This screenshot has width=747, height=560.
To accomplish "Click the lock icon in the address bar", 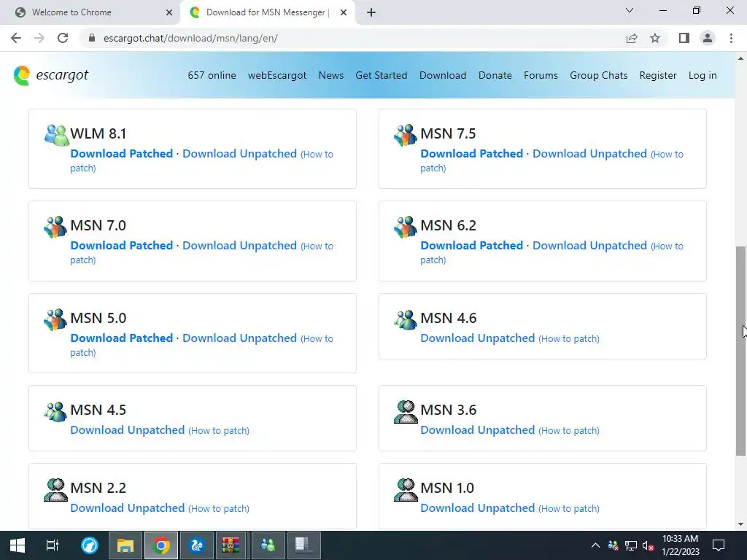I will pyautogui.click(x=92, y=38).
